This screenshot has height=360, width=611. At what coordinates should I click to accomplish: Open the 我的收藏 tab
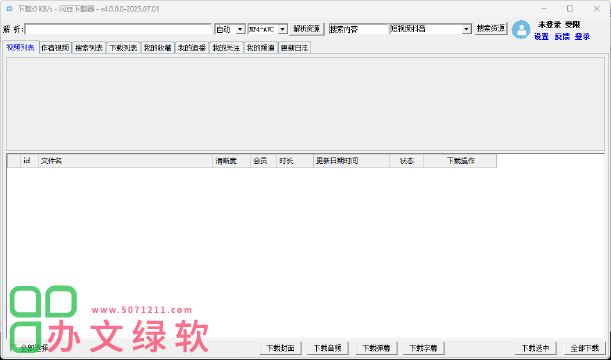(158, 48)
